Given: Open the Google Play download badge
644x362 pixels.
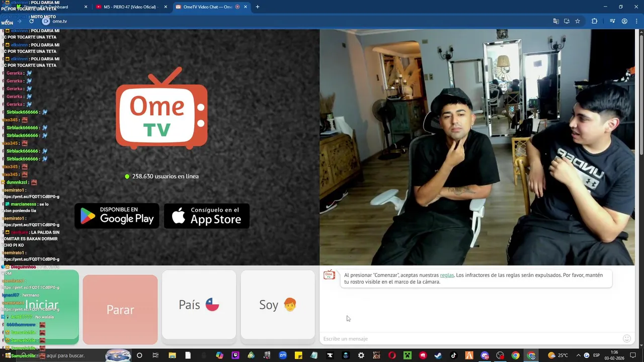Looking at the screenshot, I should pyautogui.click(x=117, y=216).
